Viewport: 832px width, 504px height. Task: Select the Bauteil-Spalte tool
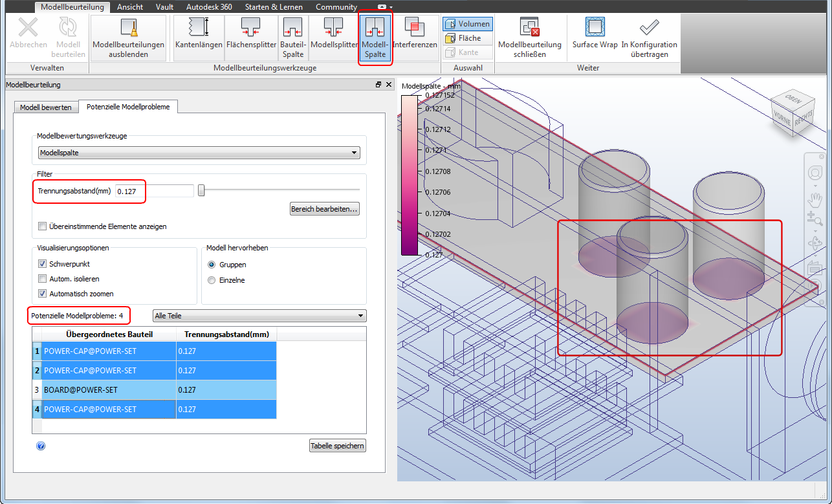coord(293,37)
